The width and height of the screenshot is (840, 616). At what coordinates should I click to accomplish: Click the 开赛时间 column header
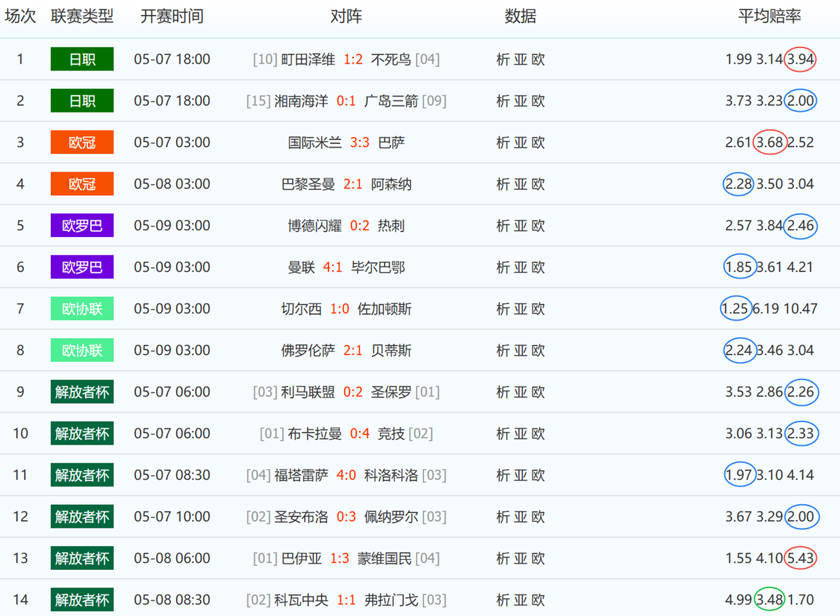coord(172,17)
